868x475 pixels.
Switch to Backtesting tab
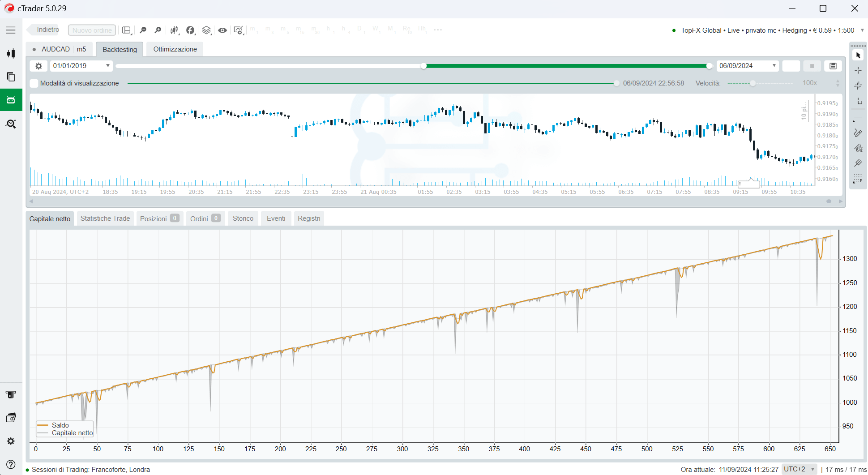pos(120,49)
